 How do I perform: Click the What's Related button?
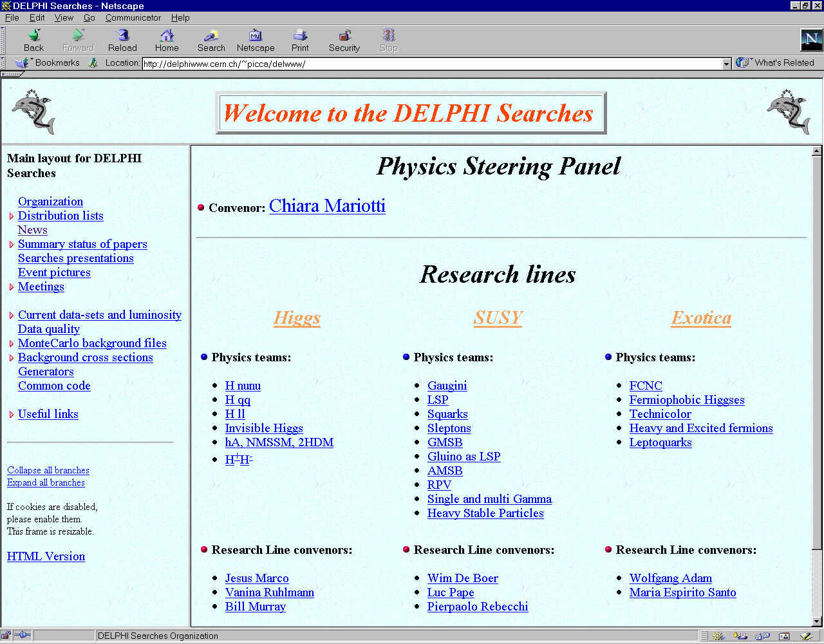tap(776, 62)
